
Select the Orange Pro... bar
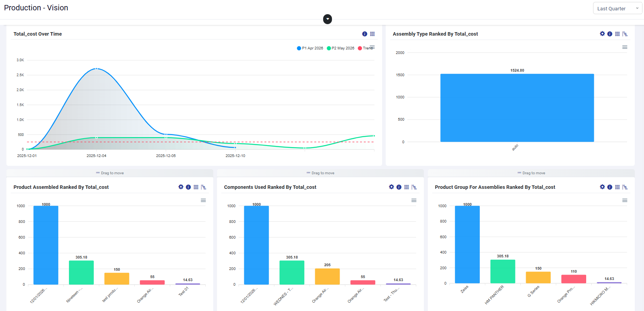(574, 279)
